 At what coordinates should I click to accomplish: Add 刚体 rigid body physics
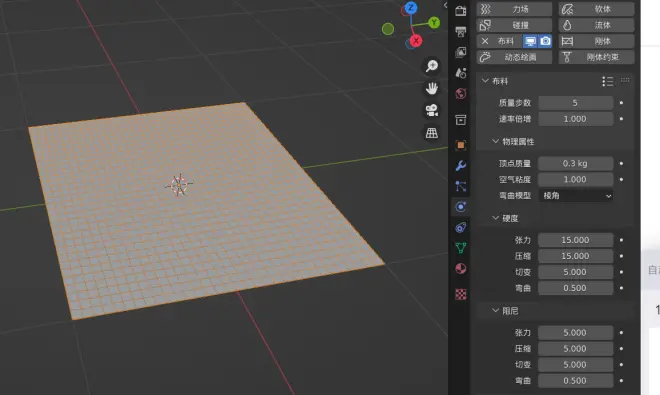tap(596, 41)
